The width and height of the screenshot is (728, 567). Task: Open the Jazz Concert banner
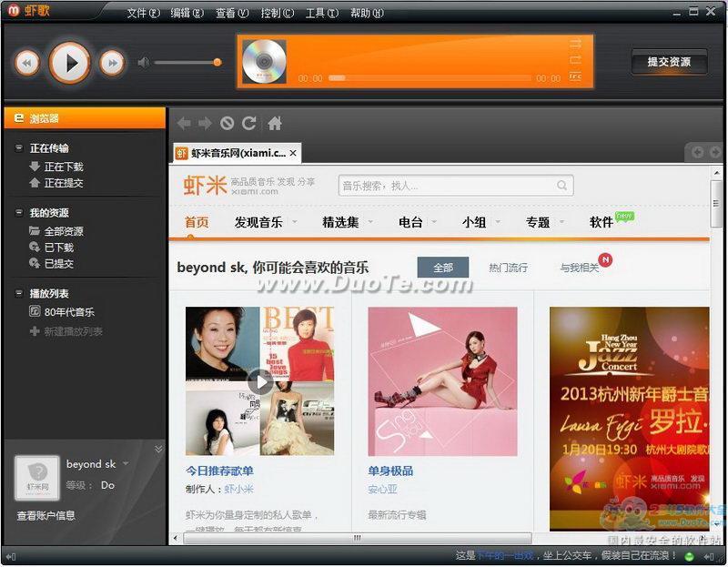click(x=630, y=419)
